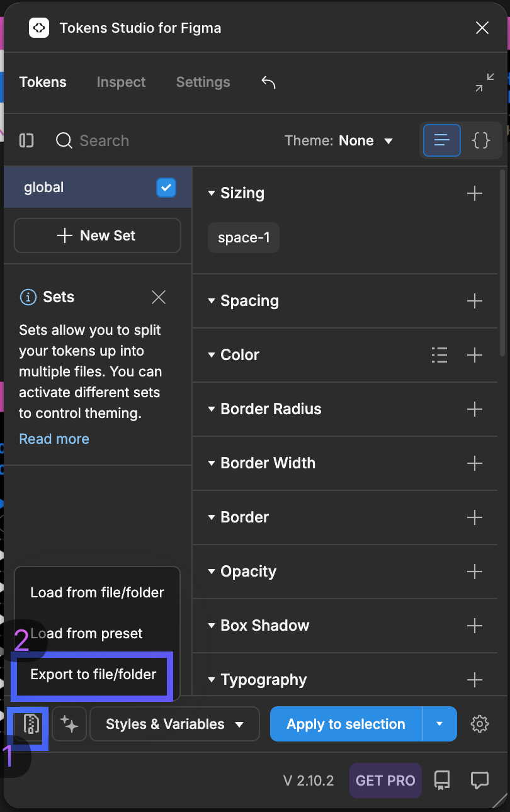Image resolution: width=510 pixels, height=812 pixels.
Task: Open the feedback chat bubble icon
Action: (x=480, y=781)
